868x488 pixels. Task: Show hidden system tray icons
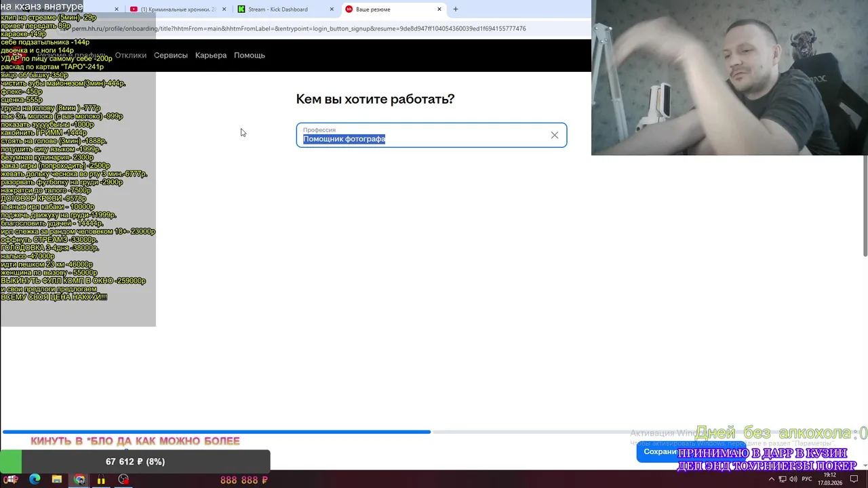pyautogui.click(x=771, y=479)
